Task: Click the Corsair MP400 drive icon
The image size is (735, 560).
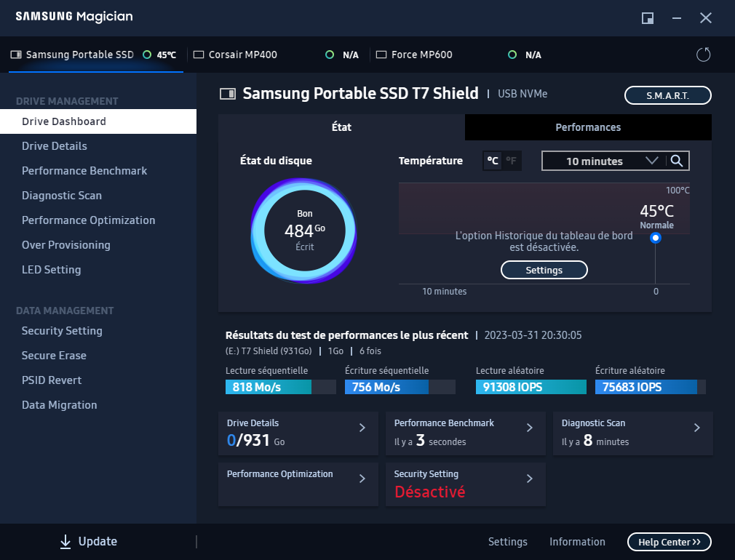Action: (199, 55)
